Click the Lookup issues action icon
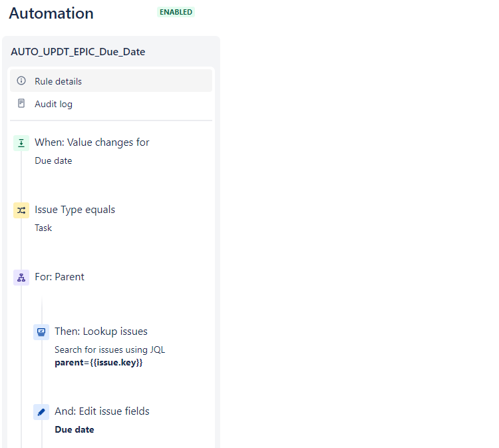 (x=41, y=332)
